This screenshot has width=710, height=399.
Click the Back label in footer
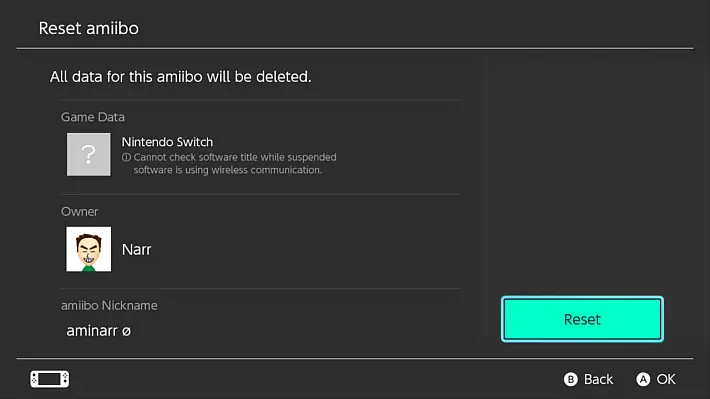(x=598, y=379)
